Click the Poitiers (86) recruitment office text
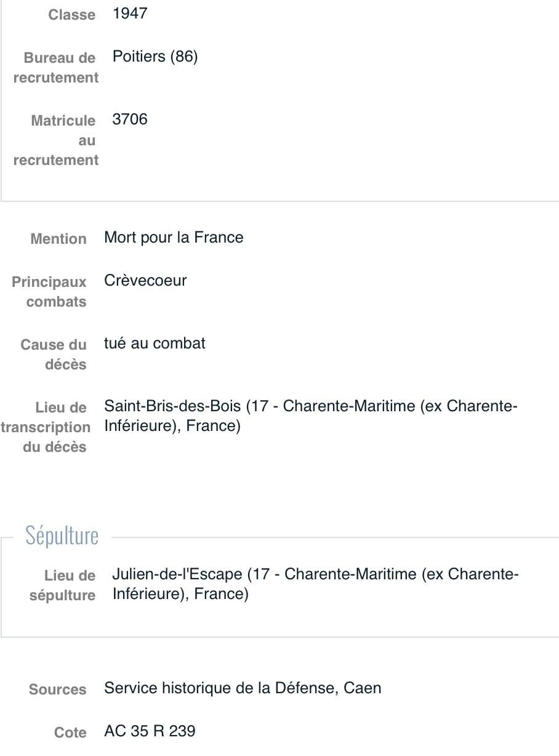 tap(155, 57)
